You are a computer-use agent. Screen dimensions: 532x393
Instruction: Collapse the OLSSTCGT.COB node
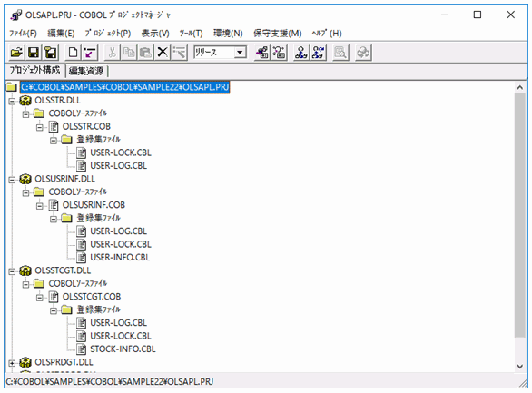pyautogui.click(x=40, y=298)
